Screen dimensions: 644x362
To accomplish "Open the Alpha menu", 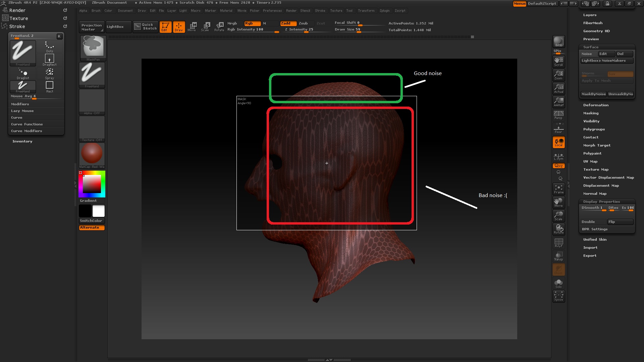I will pyautogui.click(x=83, y=11).
